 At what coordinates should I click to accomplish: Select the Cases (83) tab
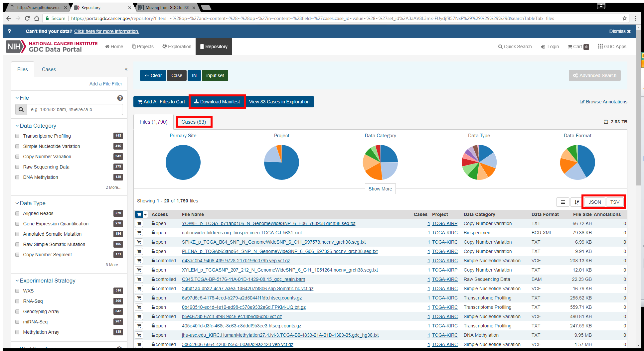pyautogui.click(x=194, y=122)
